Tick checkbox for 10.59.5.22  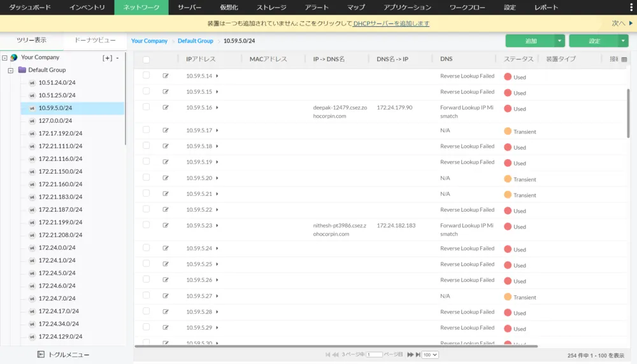[x=147, y=209]
